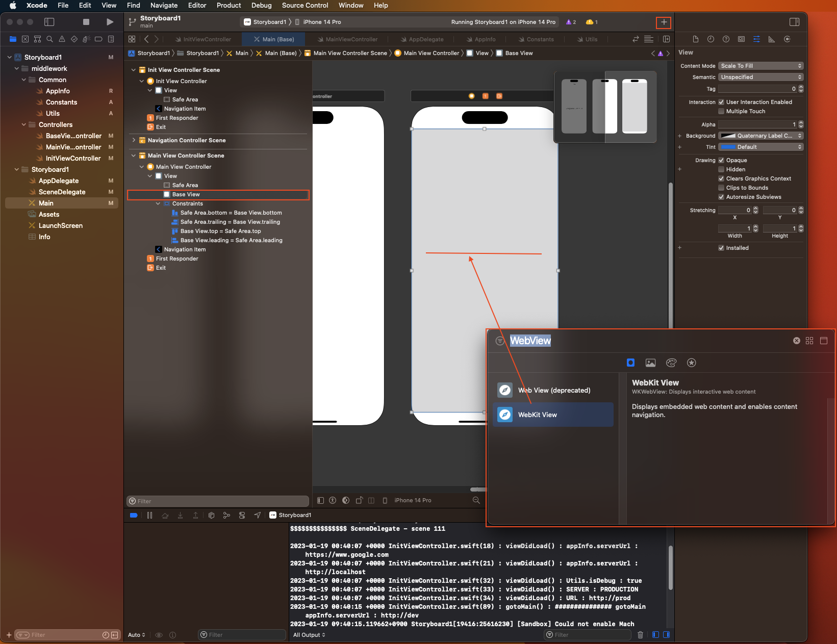
Task: Click the Debug View Hierarchy icon
Action: pos(211,516)
